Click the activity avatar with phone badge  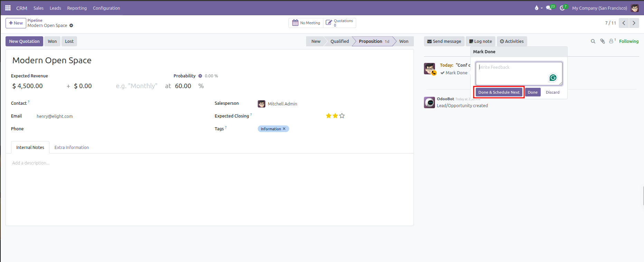pos(430,69)
